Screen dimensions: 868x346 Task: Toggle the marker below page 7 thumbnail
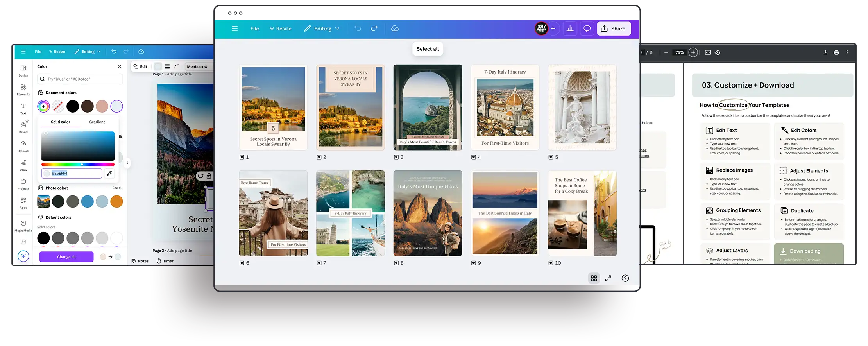click(x=319, y=263)
